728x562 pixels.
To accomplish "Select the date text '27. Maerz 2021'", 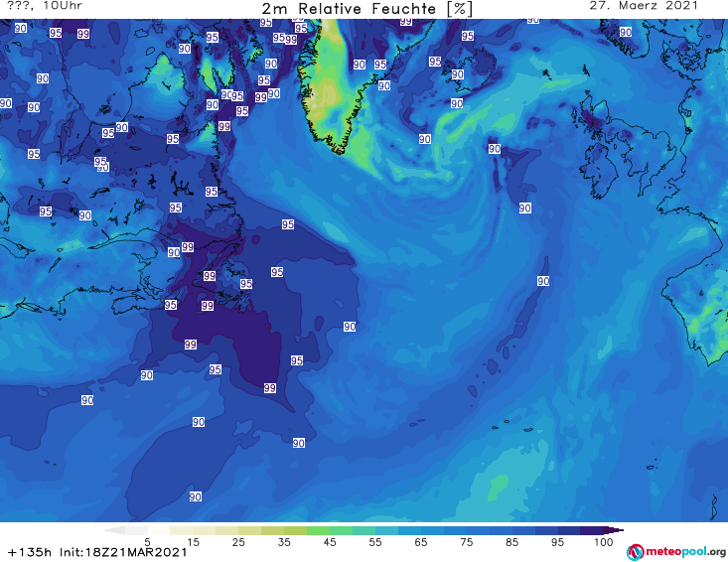I will (644, 6).
